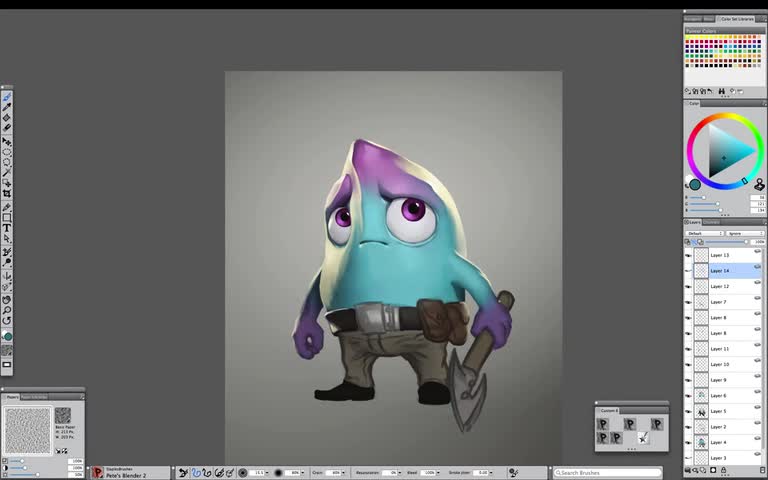Toggle visibility of Layer 10
This screenshot has height=480, width=768.
tap(688, 364)
